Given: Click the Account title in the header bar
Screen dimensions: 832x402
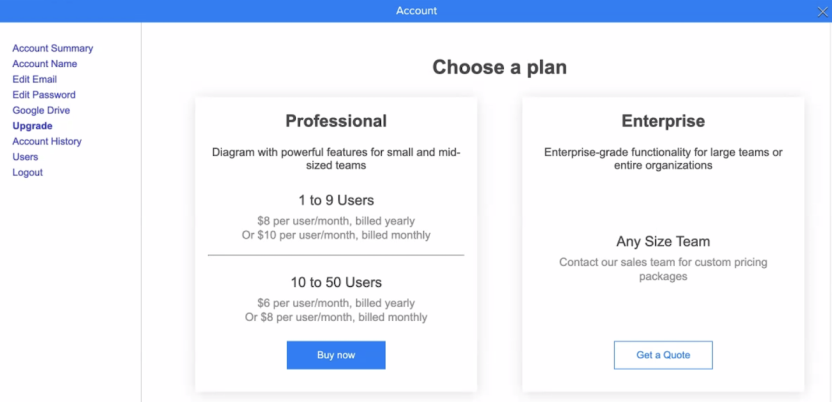Looking at the screenshot, I should coord(416,11).
